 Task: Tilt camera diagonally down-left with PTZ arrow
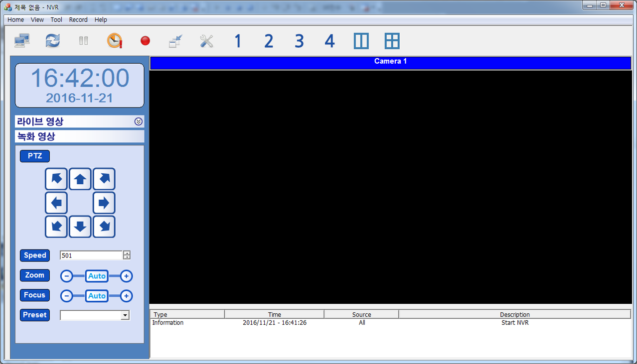point(56,227)
